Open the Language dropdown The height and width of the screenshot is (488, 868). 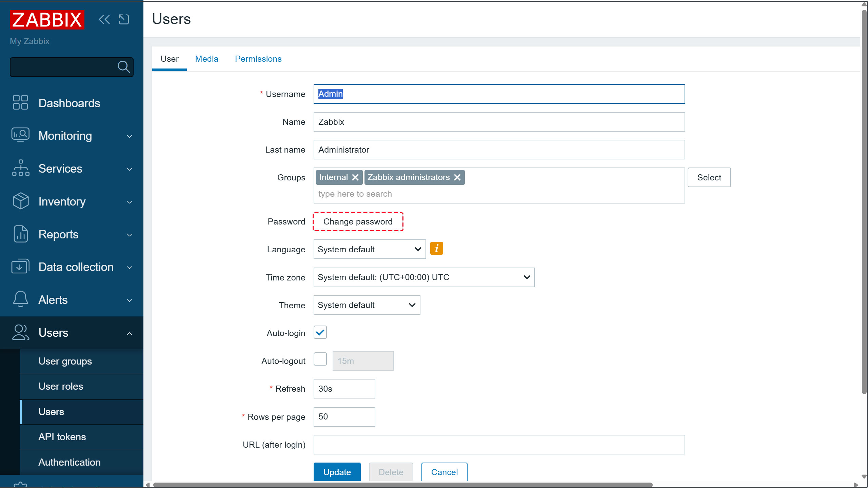point(370,249)
